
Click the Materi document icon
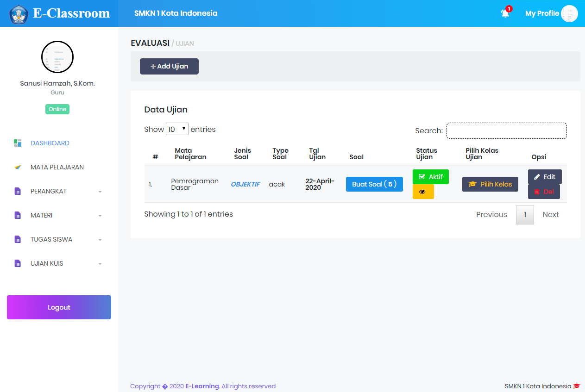tap(18, 215)
